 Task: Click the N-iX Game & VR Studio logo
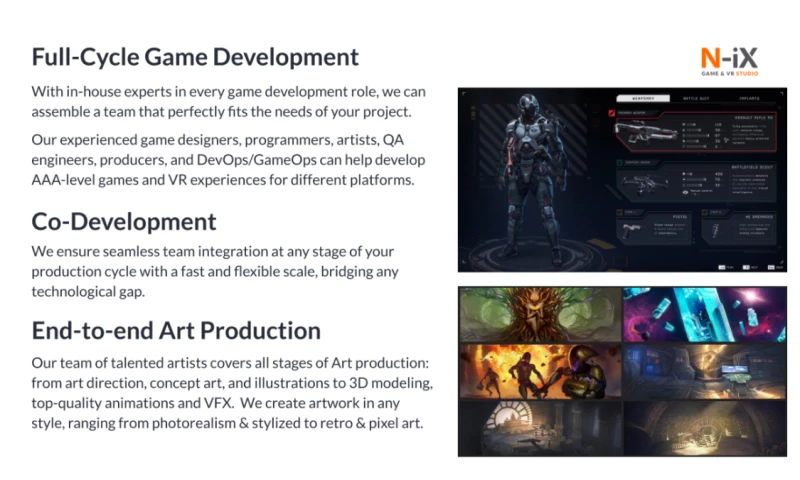[x=730, y=60]
